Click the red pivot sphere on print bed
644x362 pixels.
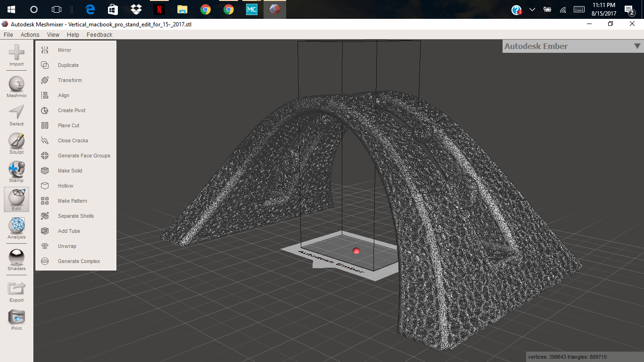356,251
